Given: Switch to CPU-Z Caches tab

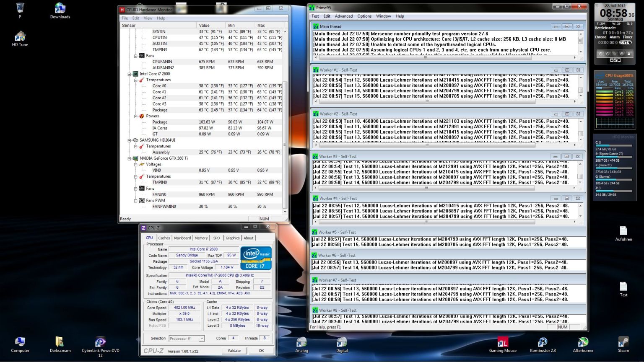Looking at the screenshot, I should tap(164, 238).
